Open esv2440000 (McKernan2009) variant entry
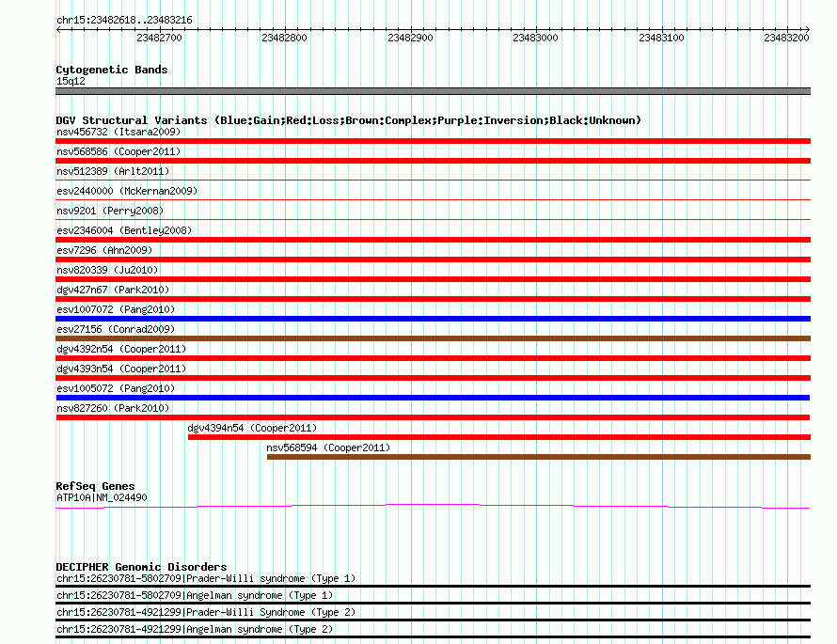This screenshot has width=837, height=644. (x=127, y=191)
